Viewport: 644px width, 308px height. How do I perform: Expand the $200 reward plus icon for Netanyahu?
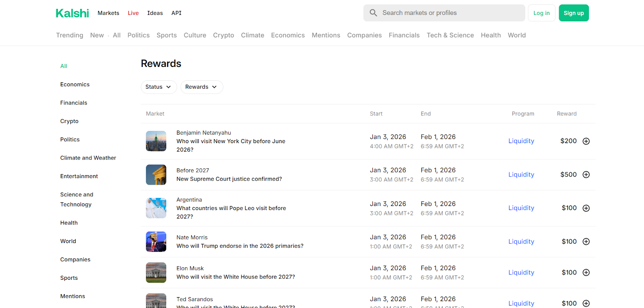click(x=586, y=141)
